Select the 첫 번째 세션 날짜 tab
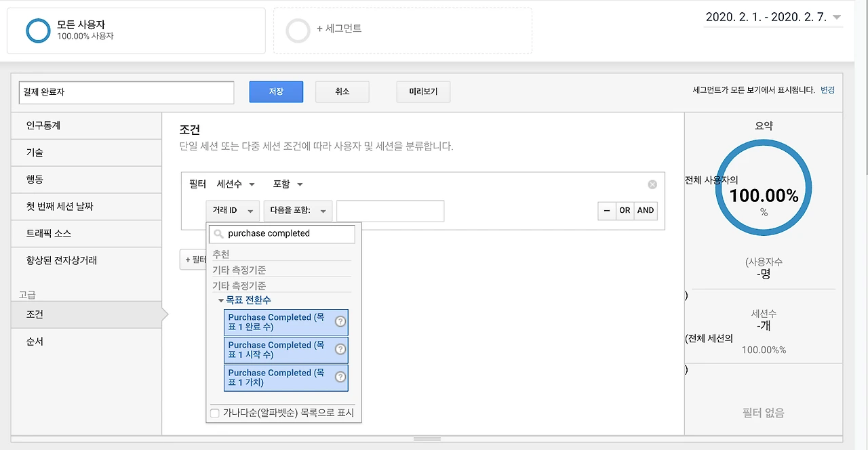The height and width of the screenshot is (450, 868). tap(86, 207)
